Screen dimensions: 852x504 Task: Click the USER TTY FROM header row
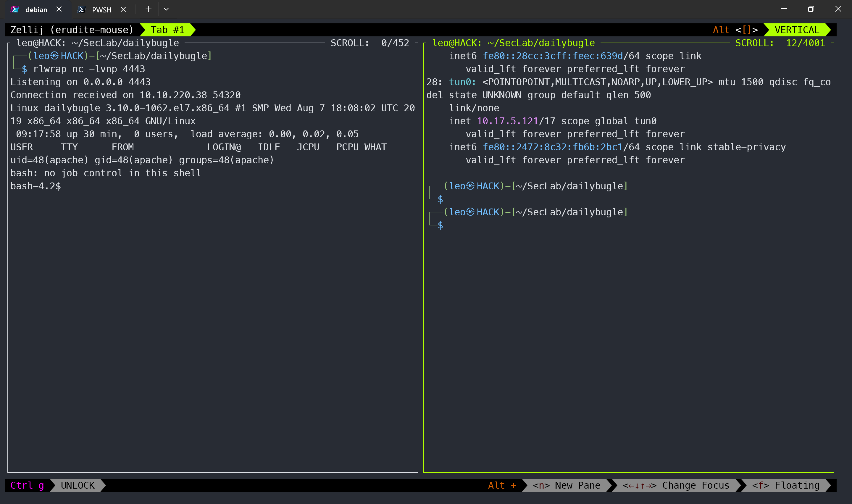(198, 147)
